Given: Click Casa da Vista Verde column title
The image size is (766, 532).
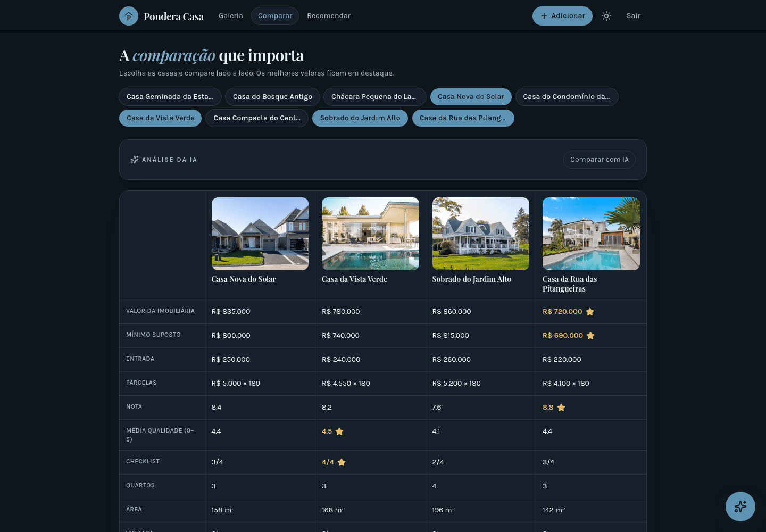Looking at the screenshot, I should (x=354, y=279).
